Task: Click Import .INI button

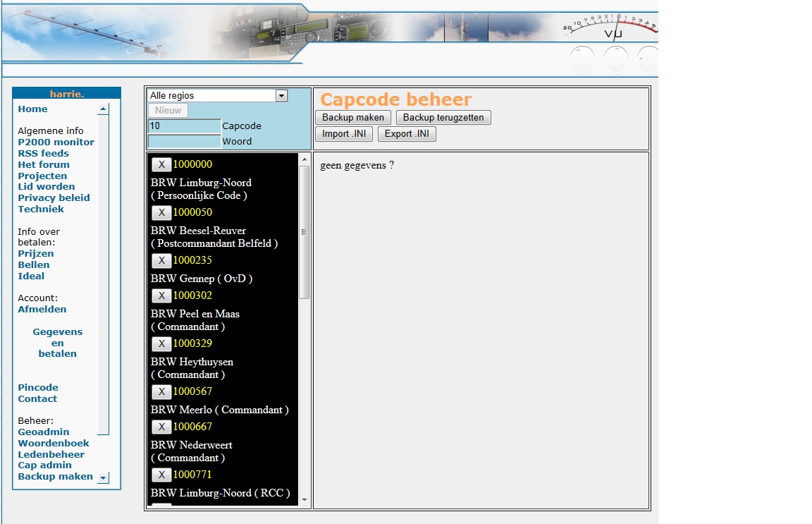Action: pos(344,134)
